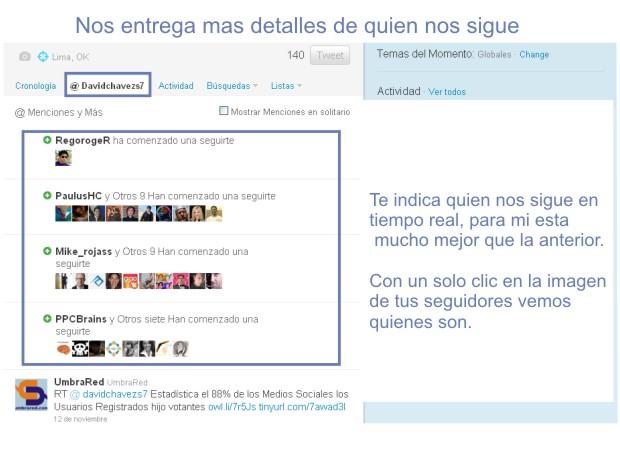
Task: Click first follower avatar under PaulusHC
Action: click(63, 214)
